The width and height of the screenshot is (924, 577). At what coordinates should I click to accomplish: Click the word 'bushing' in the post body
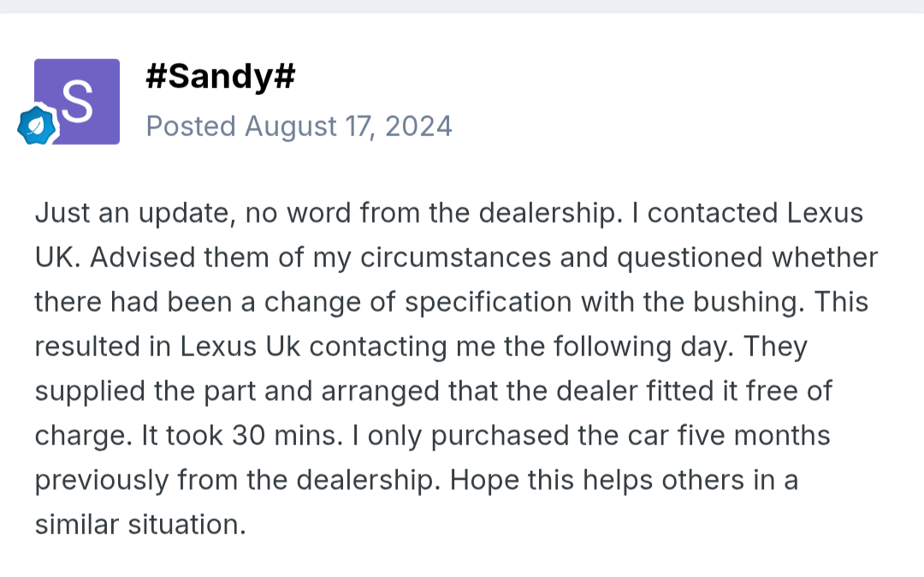pos(749,302)
